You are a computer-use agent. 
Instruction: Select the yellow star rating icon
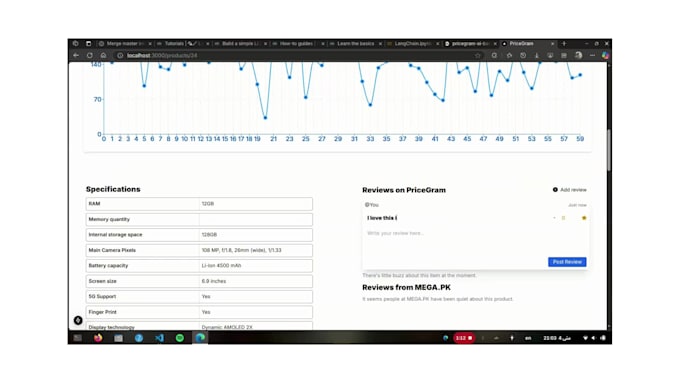pos(584,218)
